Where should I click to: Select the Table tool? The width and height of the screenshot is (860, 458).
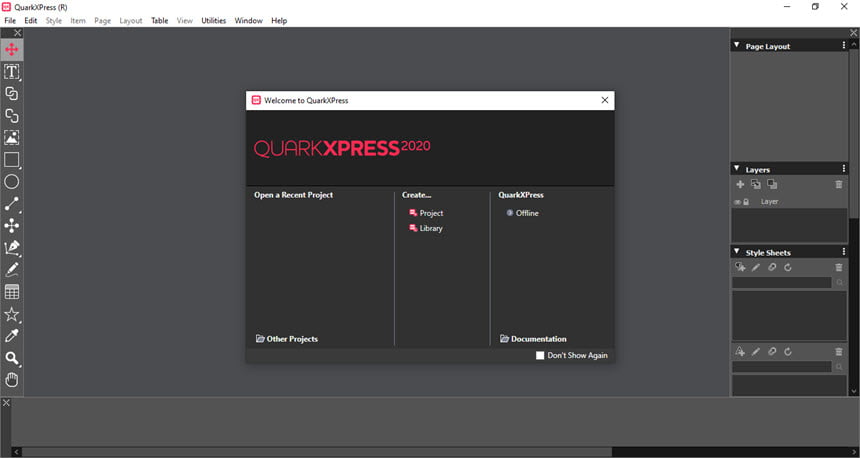point(12,292)
